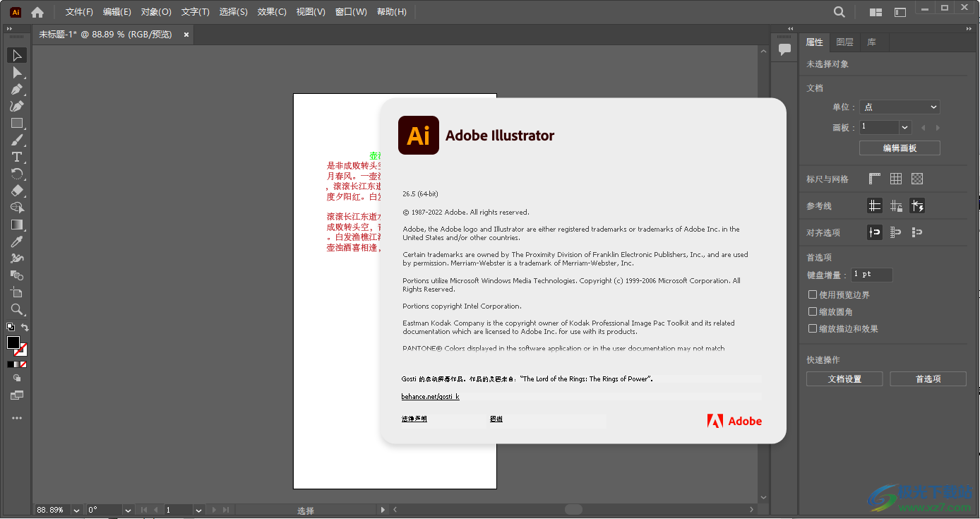This screenshot has width=980, height=519.
Task: Edit the 键盘增量 1 pt field
Action: tap(872, 274)
